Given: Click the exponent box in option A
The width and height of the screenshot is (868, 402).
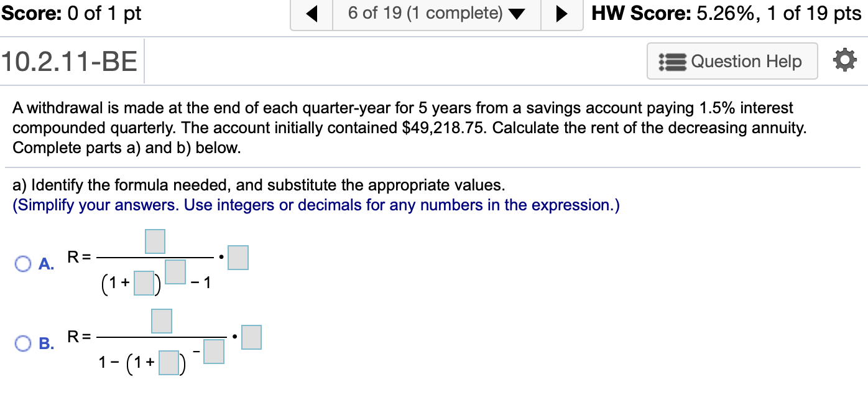Looking at the screenshot, I should click(x=175, y=271).
